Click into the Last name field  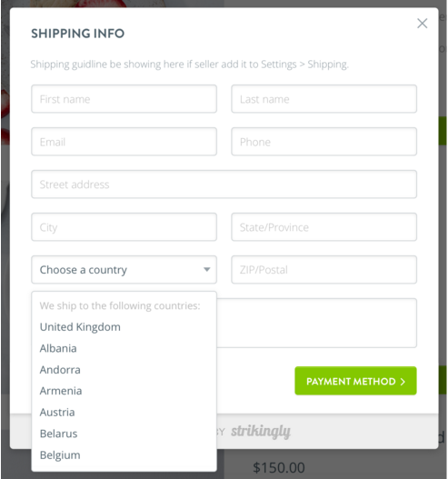pos(324,99)
